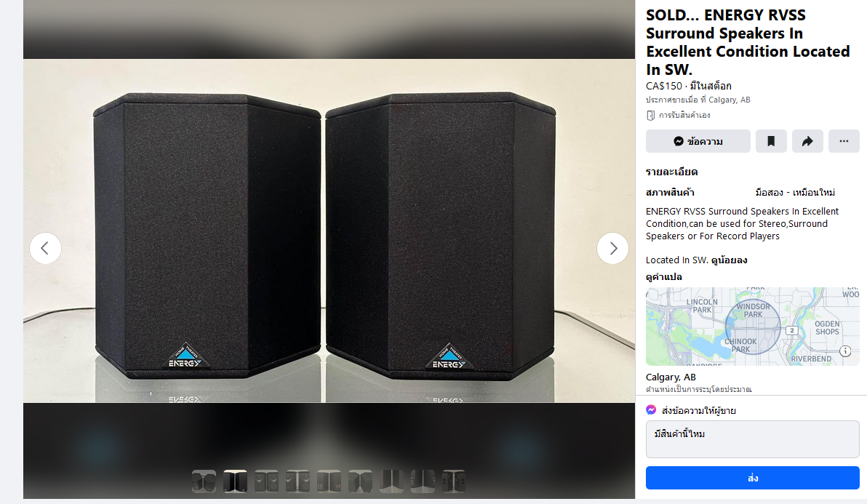Open more options via three-dots button
Image resolution: width=867 pixels, height=504 pixels.
[844, 142]
